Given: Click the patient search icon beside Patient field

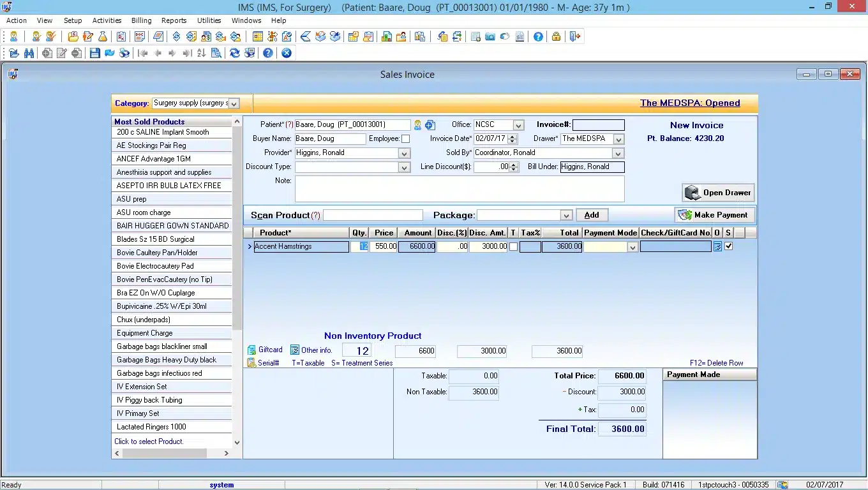Looking at the screenshot, I should (x=418, y=125).
